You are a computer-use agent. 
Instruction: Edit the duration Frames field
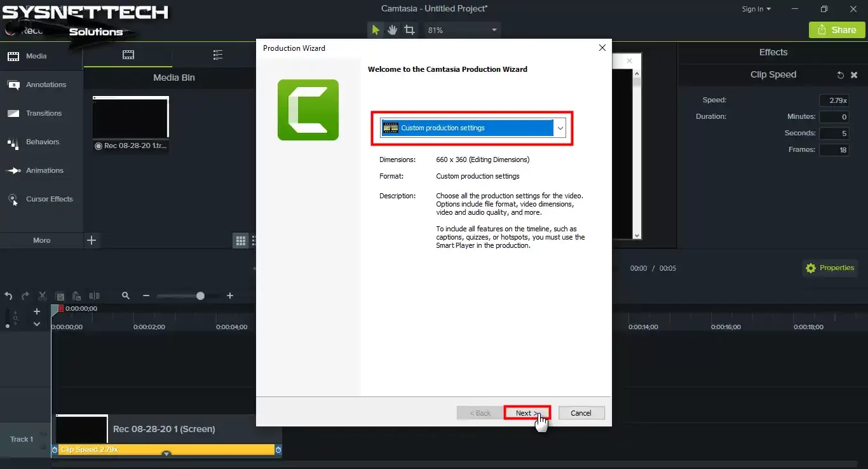pyautogui.click(x=834, y=150)
